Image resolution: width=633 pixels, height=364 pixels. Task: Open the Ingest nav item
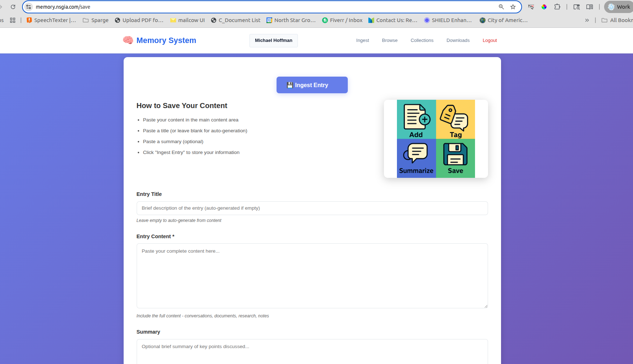363,40
